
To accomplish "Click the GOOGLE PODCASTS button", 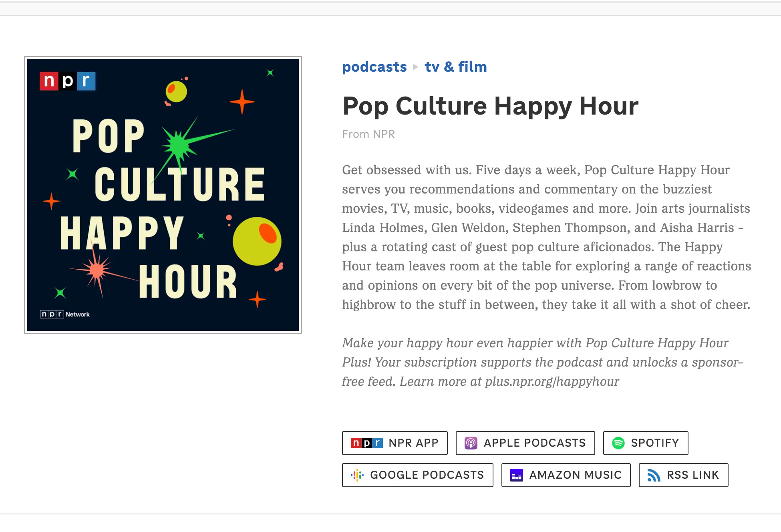I will click(417, 475).
